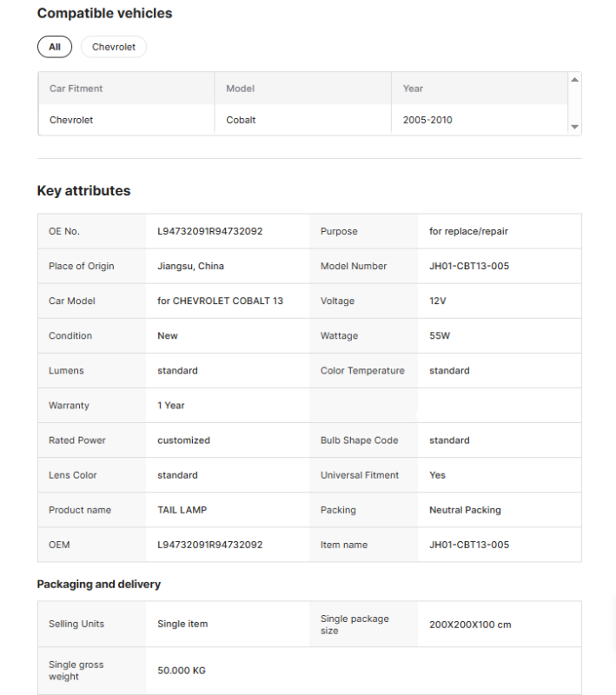Click the Model Number value JH01-CBT13-005
Image resolution: width=616 pixels, height=695 pixels.
pyautogui.click(x=469, y=267)
